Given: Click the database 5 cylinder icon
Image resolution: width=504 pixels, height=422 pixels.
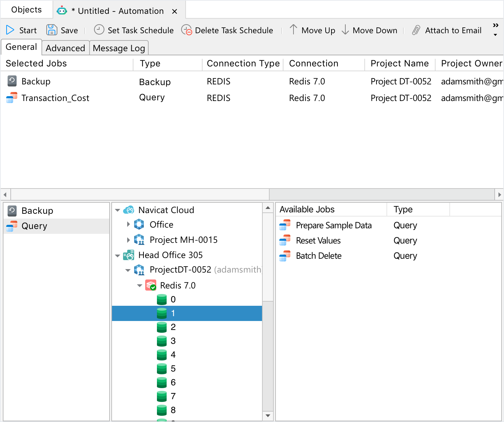Looking at the screenshot, I should point(162,368).
